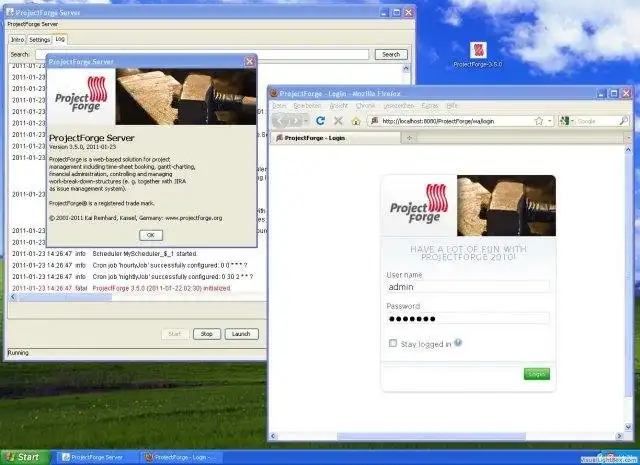Select the Log tab in server window
Image resolution: width=640 pixels, height=465 pixels.
[60, 39]
